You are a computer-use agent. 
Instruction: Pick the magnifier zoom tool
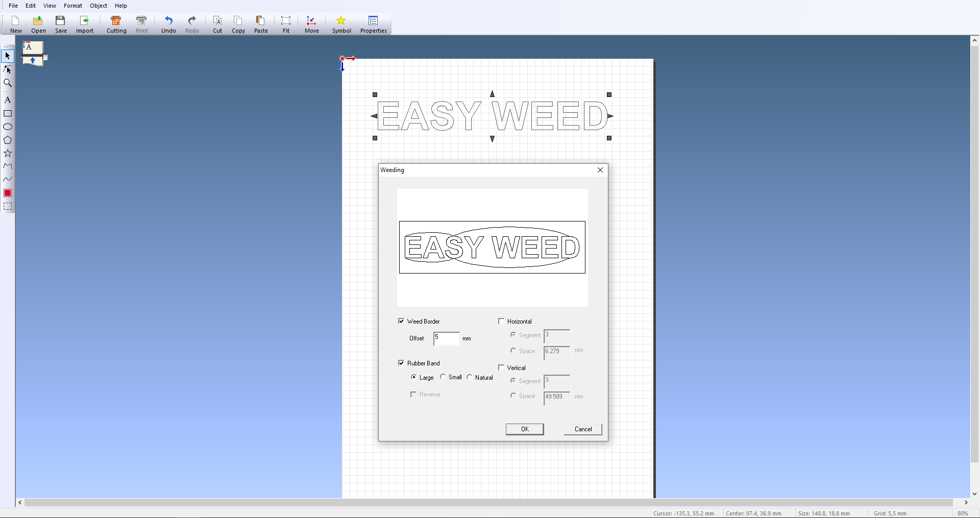(8, 83)
